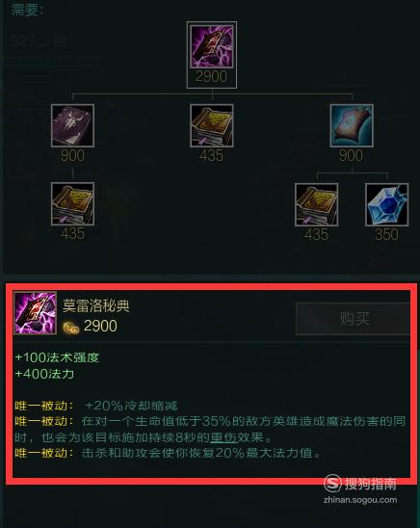
Task: Select the blue Sapphire Crystal gem icon
Action: click(386, 204)
